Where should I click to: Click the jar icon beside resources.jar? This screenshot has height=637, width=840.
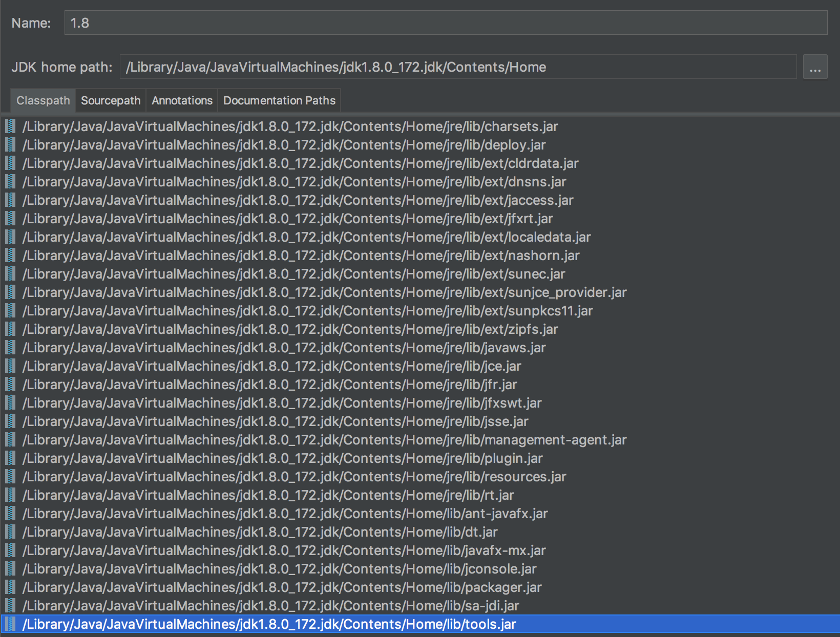click(10, 476)
